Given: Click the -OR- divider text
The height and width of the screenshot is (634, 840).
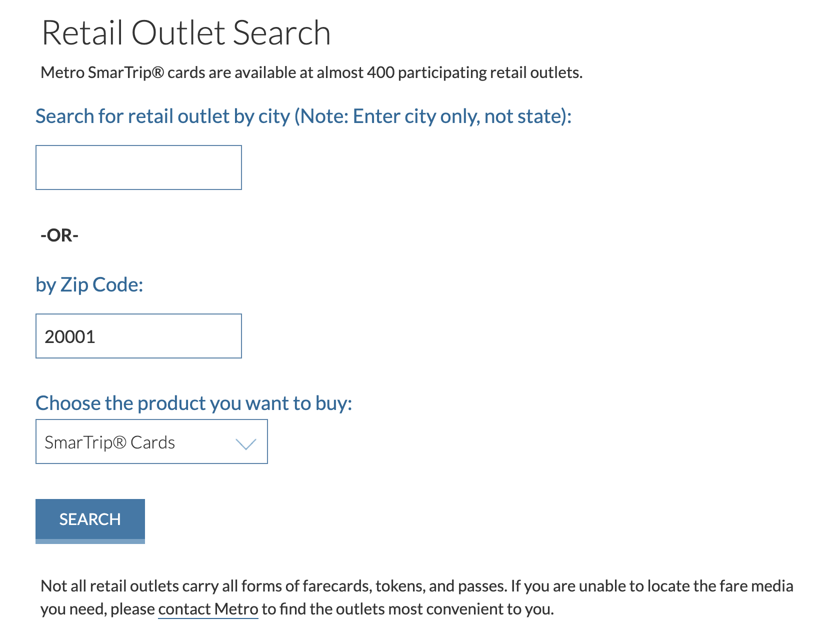Looking at the screenshot, I should point(59,235).
